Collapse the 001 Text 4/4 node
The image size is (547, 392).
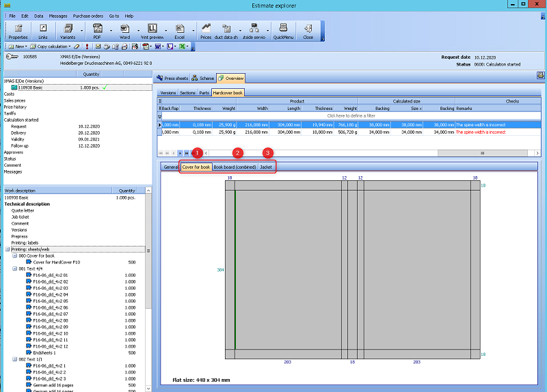pos(14,268)
